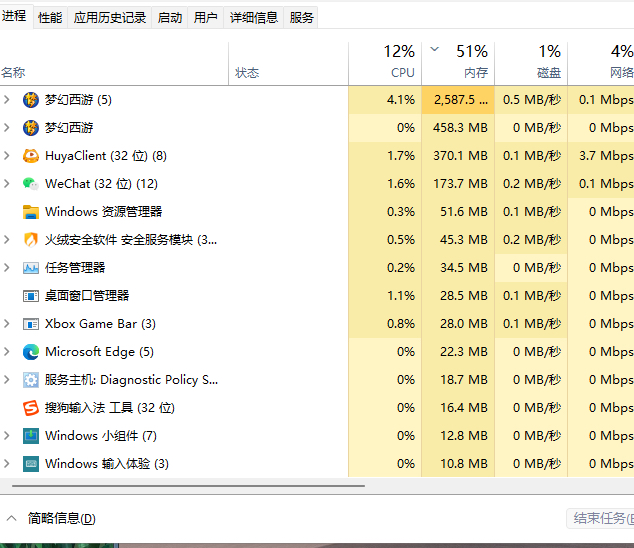Viewport: 634px width, 548px height.
Task: Sort processes by CPU column
Action: pyautogui.click(x=385, y=64)
